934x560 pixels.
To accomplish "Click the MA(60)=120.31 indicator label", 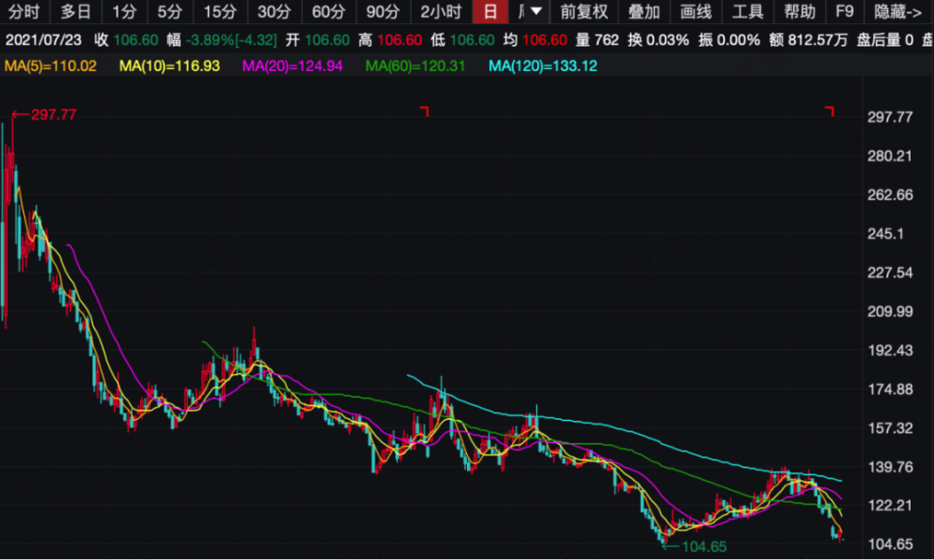I will click(x=416, y=66).
